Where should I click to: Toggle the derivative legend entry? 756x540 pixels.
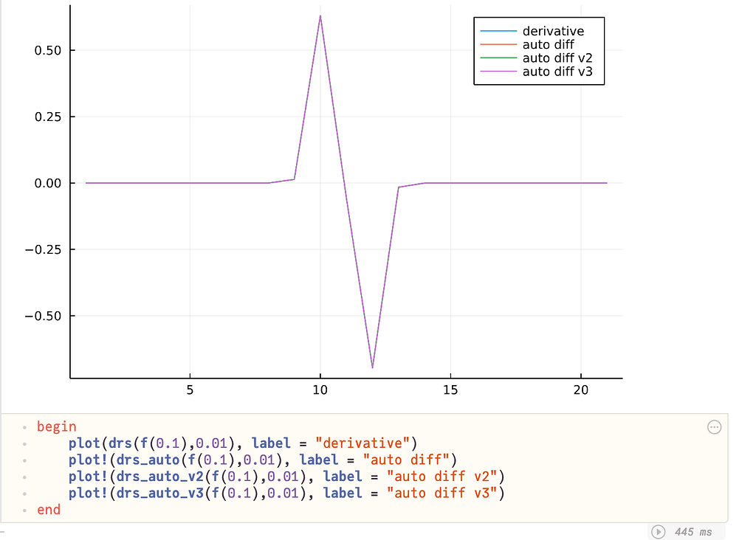pyautogui.click(x=554, y=31)
